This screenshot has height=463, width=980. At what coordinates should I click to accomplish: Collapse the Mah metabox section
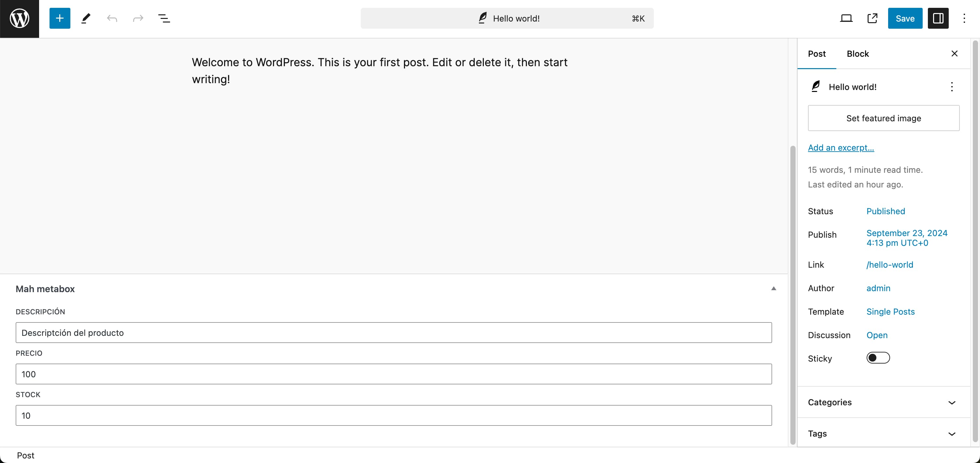click(774, 289)
